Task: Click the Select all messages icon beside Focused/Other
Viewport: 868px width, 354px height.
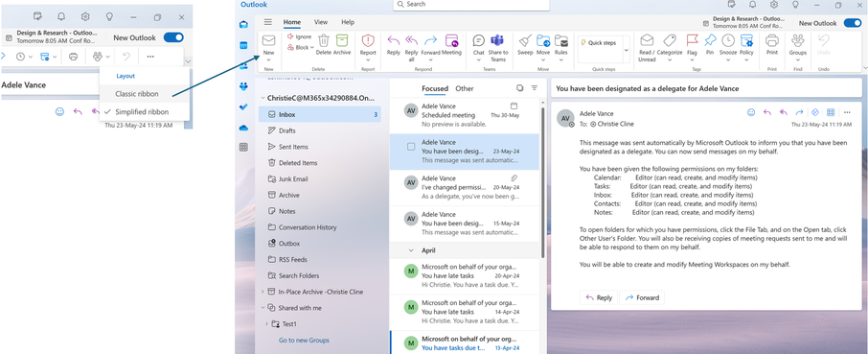Action: (x=519, y=88)
